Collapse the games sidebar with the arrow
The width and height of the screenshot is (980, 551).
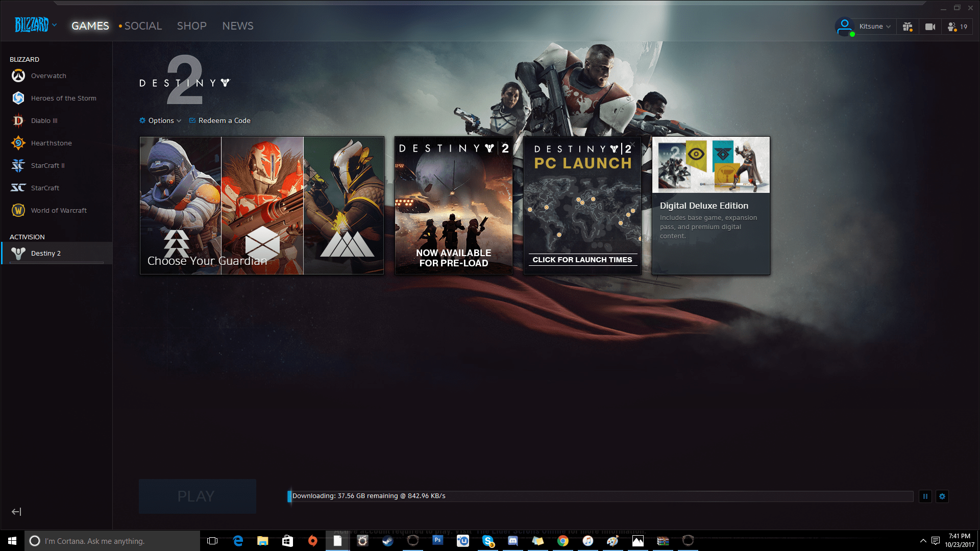(x=16, y=512)
